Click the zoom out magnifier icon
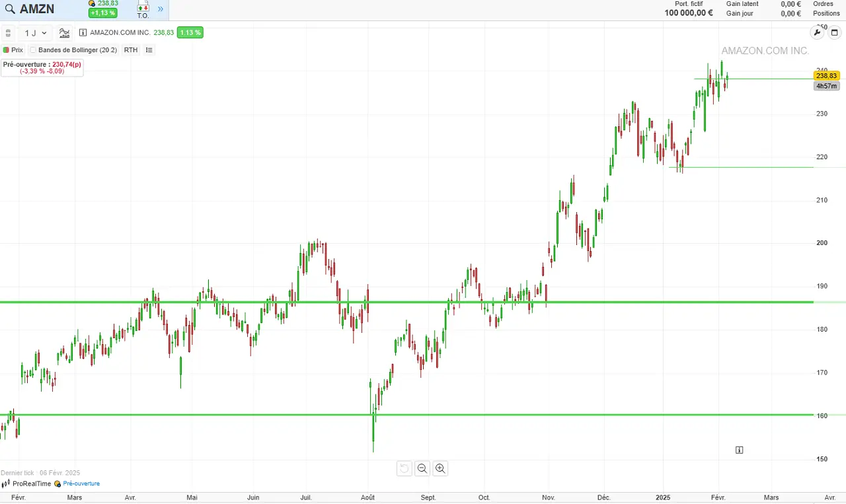The height and width of the screenshot is (504, 846). tap(422, 468)
